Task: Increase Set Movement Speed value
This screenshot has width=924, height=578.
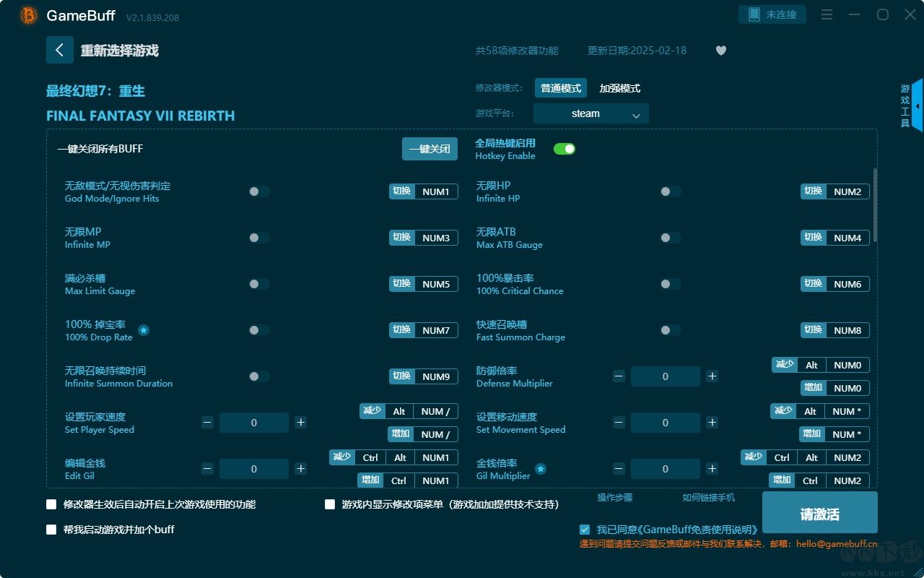Action: [712, 423]
